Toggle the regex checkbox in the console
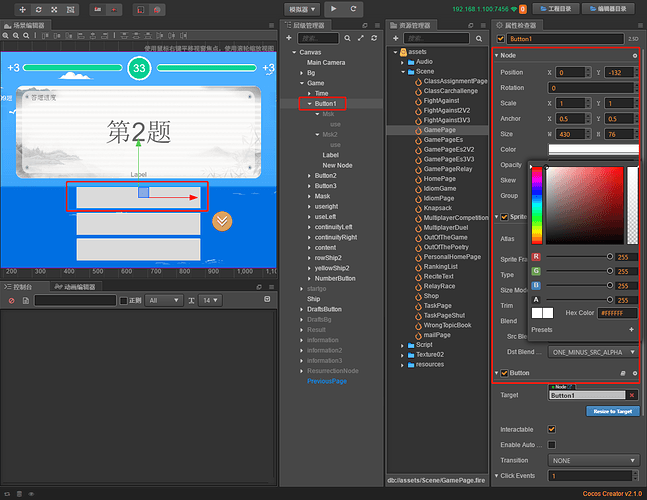This screenshot has height=500, width=647. [x=123, y=301]
